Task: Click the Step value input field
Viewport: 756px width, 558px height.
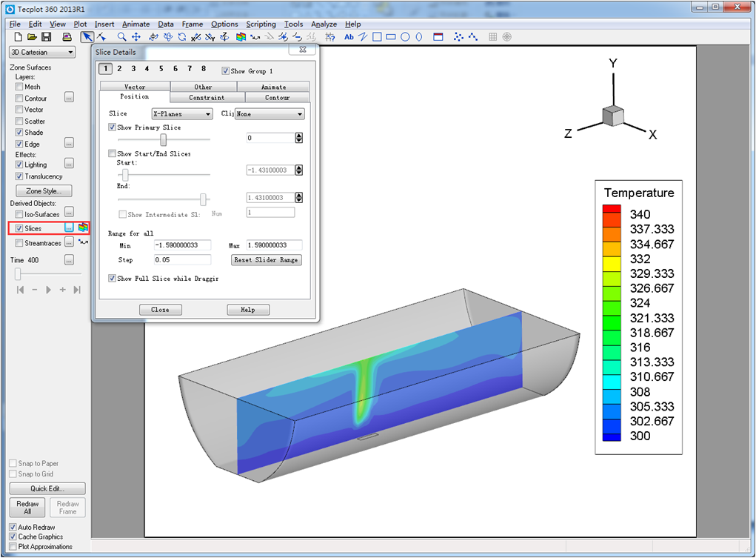Action: 182,259
